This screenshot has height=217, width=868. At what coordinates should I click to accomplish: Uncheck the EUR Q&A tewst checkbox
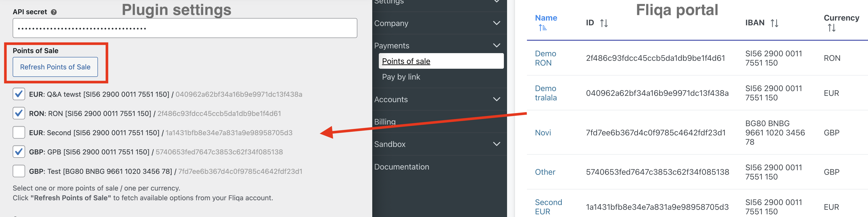pos(19,94)
